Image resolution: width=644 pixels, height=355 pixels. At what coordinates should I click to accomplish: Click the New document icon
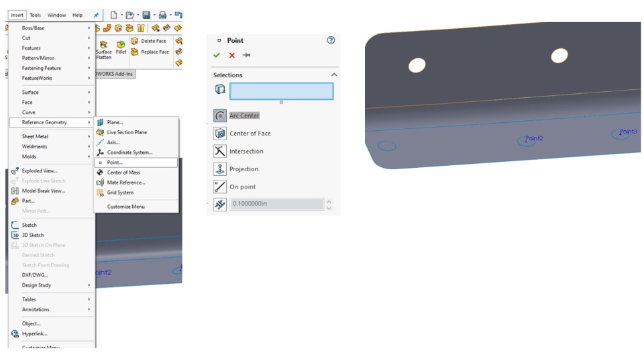[x=114, y=15]
